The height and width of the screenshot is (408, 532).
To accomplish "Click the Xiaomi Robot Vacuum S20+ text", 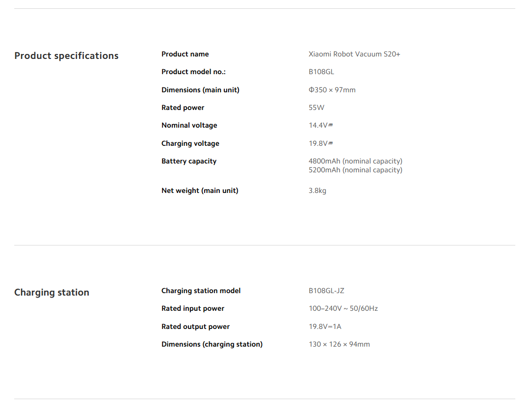I will click(x=354, y=54).
